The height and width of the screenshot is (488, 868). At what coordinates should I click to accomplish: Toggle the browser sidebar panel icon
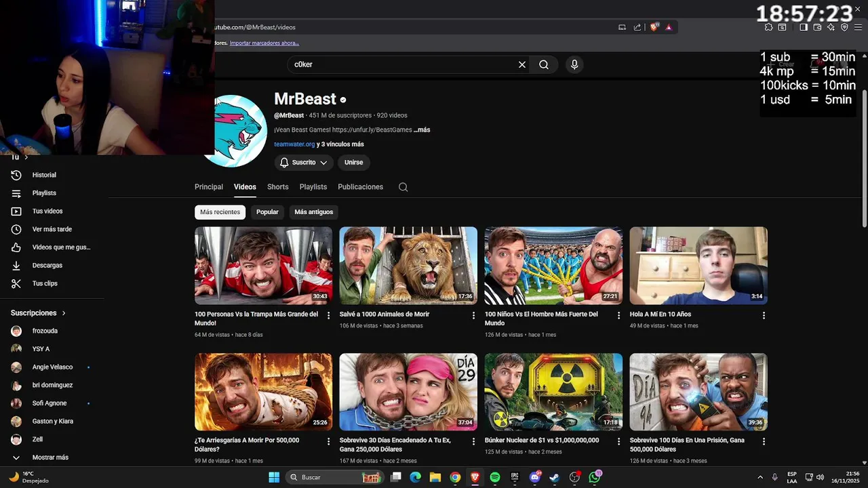click(x=804, y=27)
